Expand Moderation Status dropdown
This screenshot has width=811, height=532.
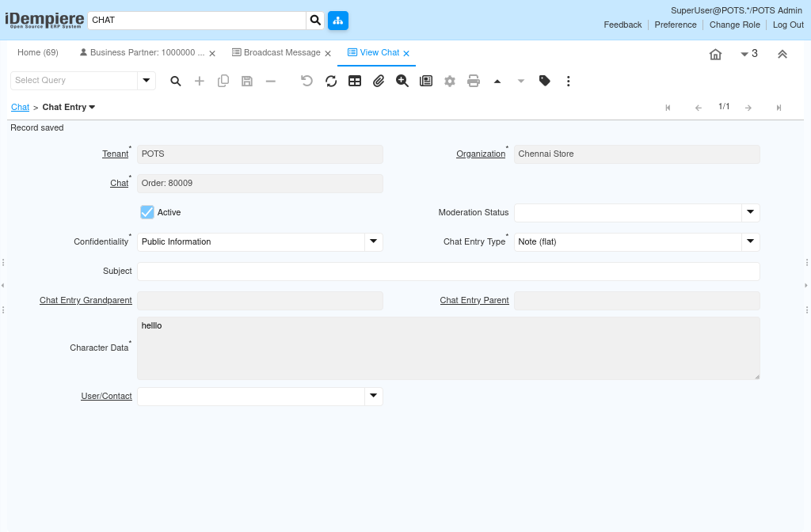coord(751,212)
